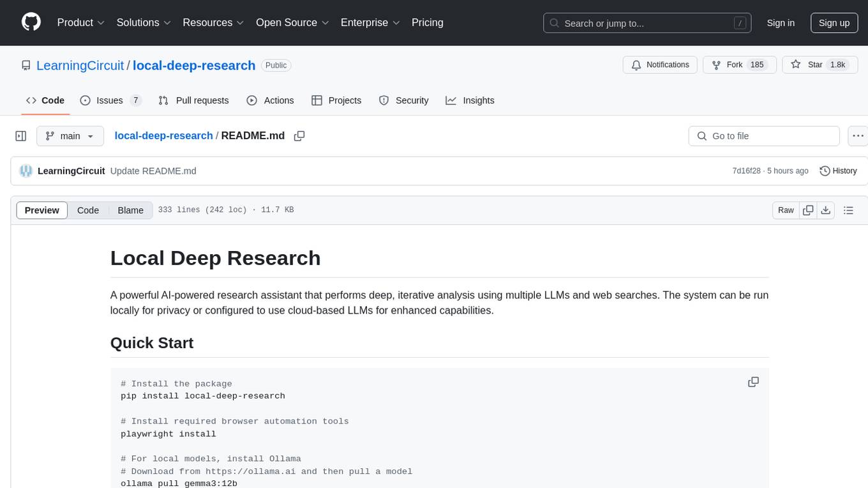Viewport: 868px width, 488px height.
Task: Open the Pricing page
Action: (428, 22)
